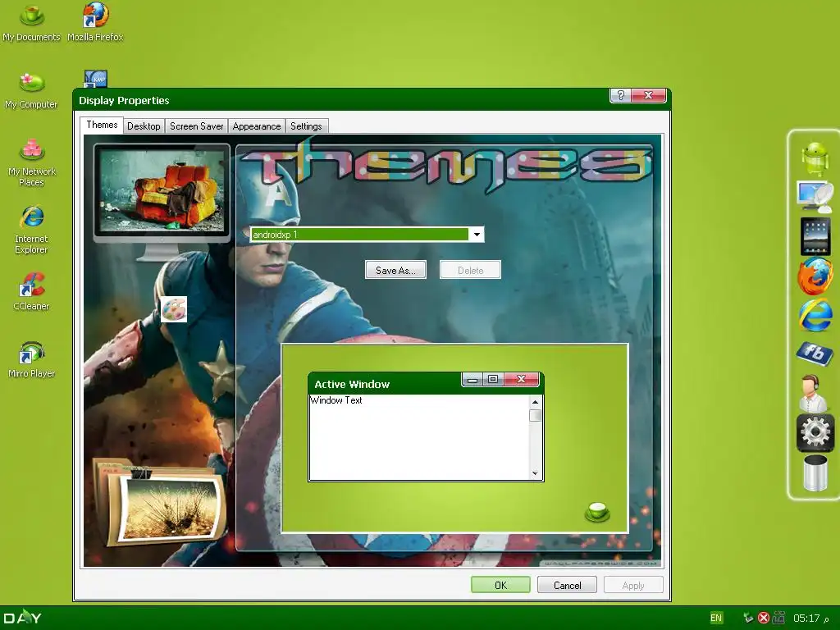Click the disabled Delete button
Screen dimensions: 840x630
point(470,270)
